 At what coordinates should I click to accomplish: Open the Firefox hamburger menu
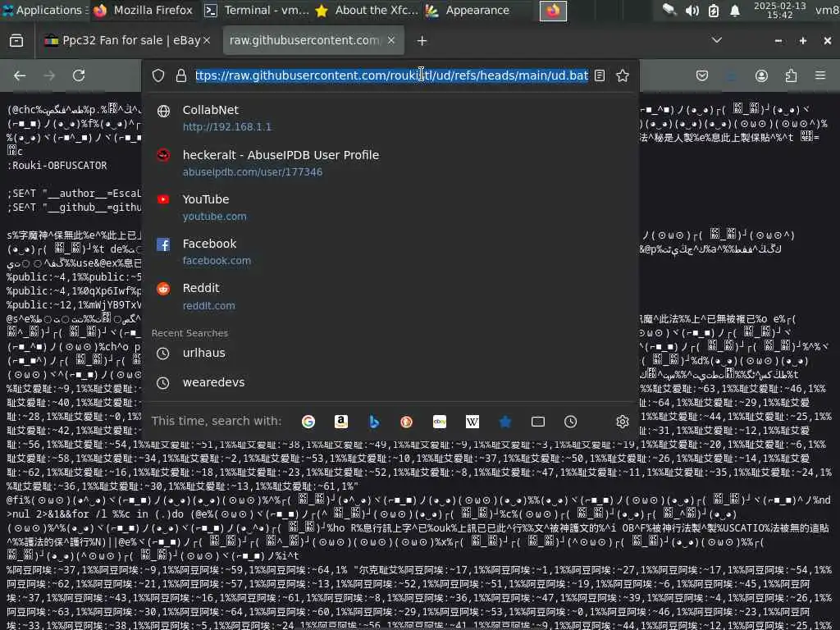(x=820, y=75)
